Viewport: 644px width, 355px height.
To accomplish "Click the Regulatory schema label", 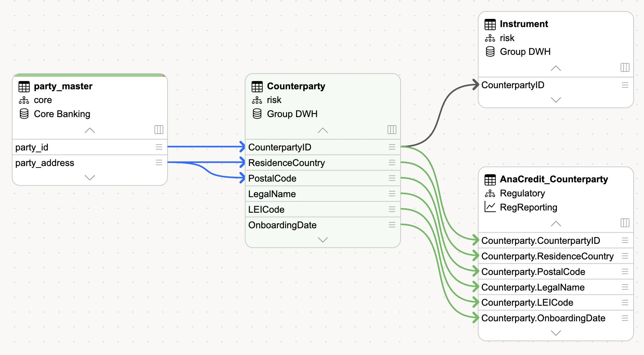I will [x=522, y=193].
